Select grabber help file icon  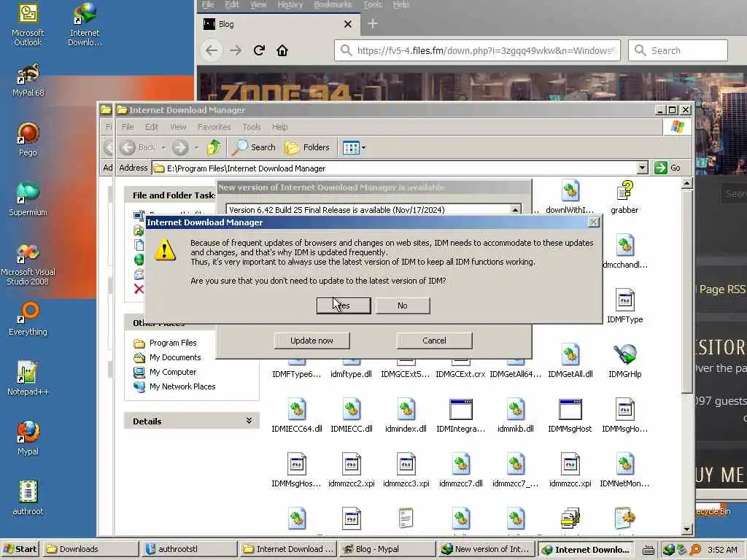(624, 197)
